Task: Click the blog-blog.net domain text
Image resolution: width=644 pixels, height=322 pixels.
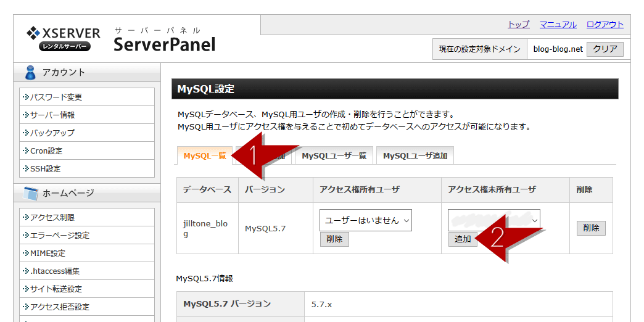Action: pyautogui.click(x=558, y=49)
